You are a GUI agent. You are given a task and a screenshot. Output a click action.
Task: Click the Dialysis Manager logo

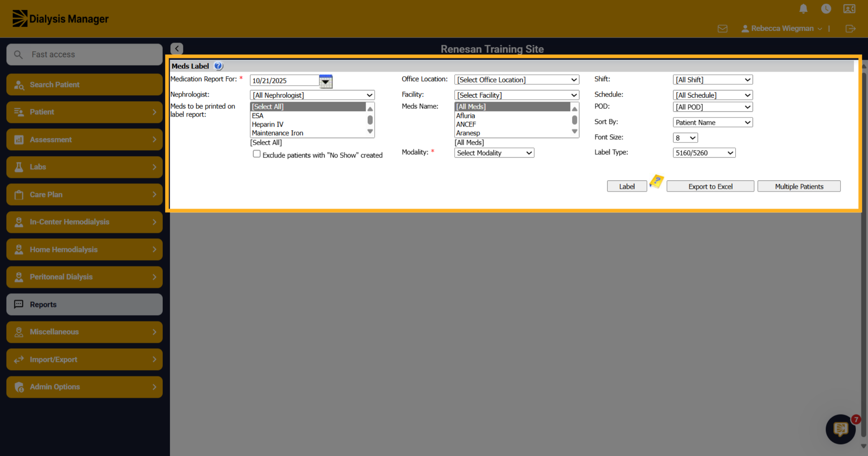point(60,18)
